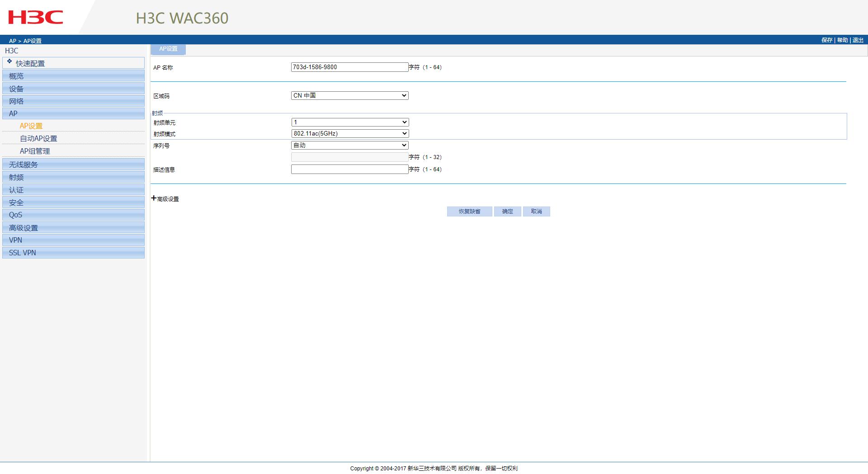Select 自动AP设置 in the sidebar

(x=38, y=139)
